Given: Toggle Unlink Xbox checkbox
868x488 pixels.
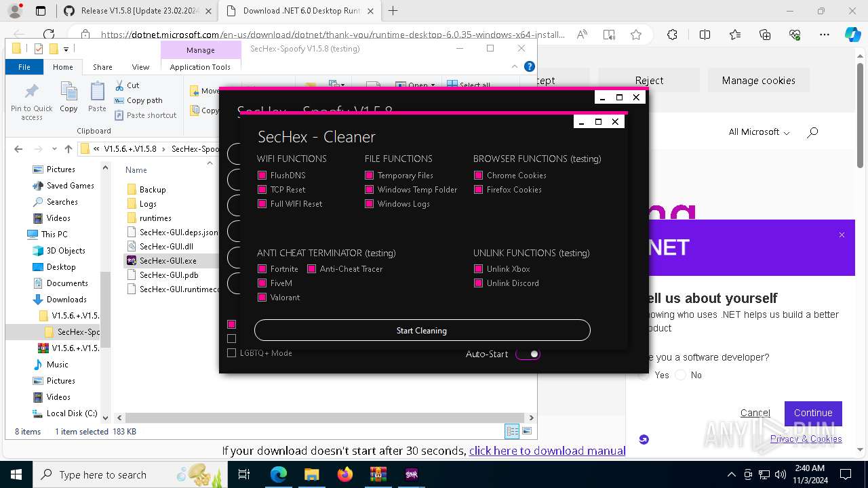Looking at the screenshot, I should 479,269.
